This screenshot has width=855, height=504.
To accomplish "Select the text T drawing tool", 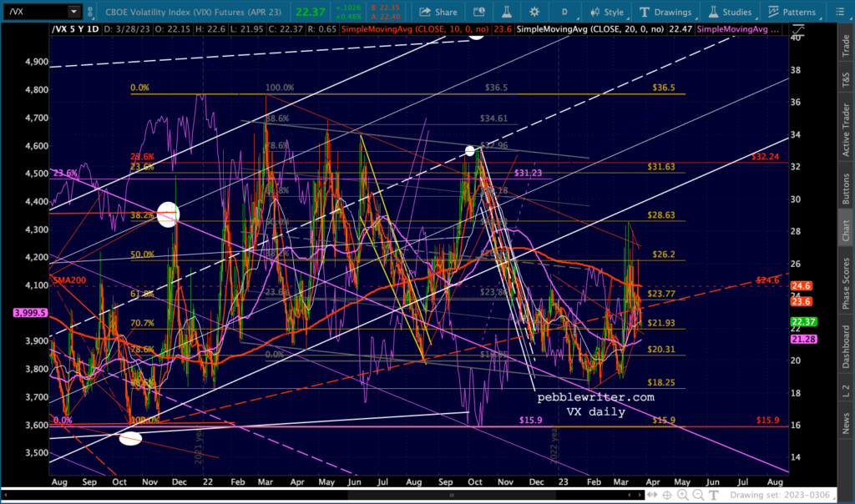I will click(713, 495).
